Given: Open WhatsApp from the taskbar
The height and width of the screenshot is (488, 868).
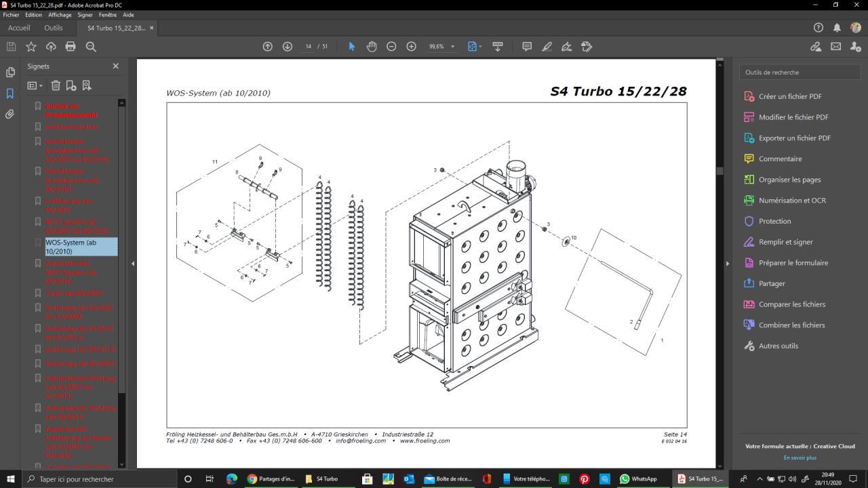Looking at the screenshot, I should [x=639, y=479].
